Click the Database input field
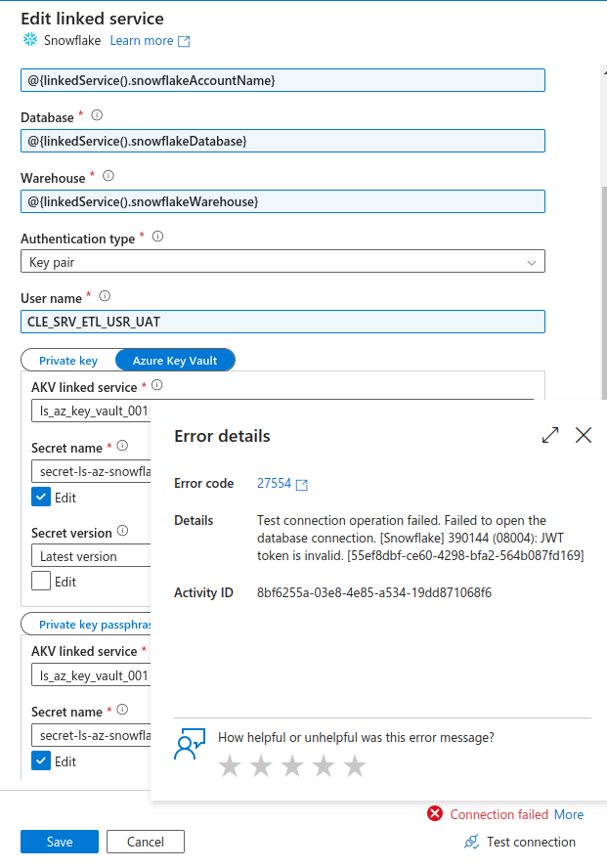The image size is (607, 868). coord(282,141)
